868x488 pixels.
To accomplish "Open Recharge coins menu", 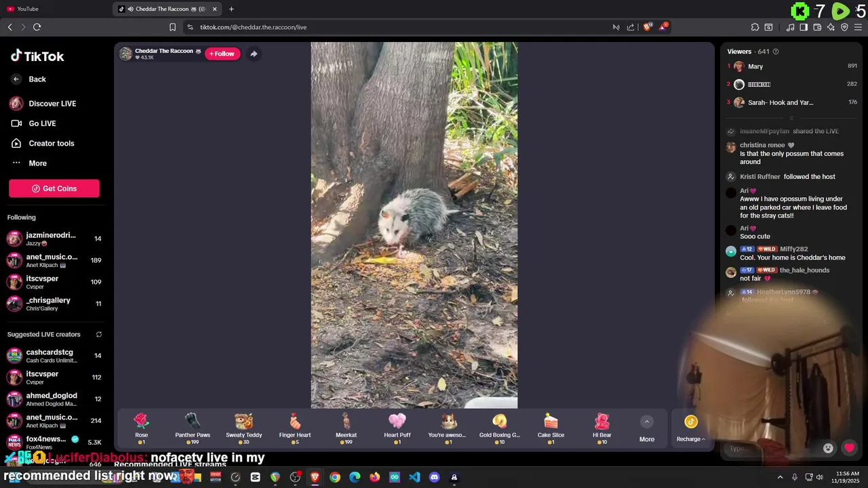I will pyautogui.click(x=691, y=429).
